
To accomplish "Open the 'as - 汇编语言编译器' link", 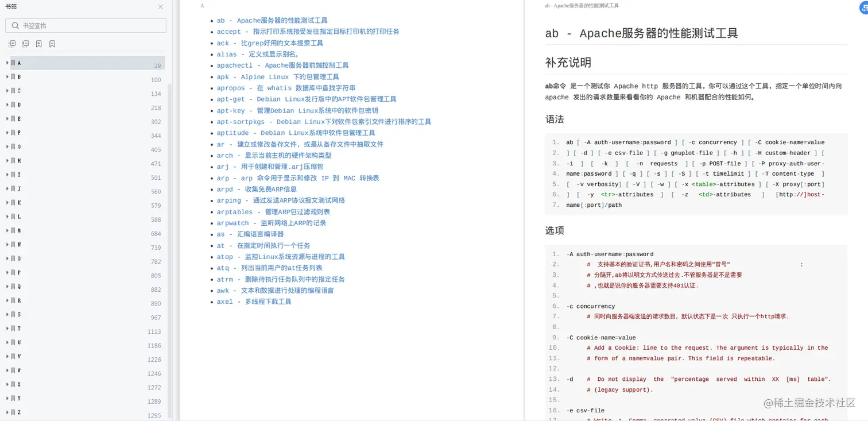I will pos(250,234).
